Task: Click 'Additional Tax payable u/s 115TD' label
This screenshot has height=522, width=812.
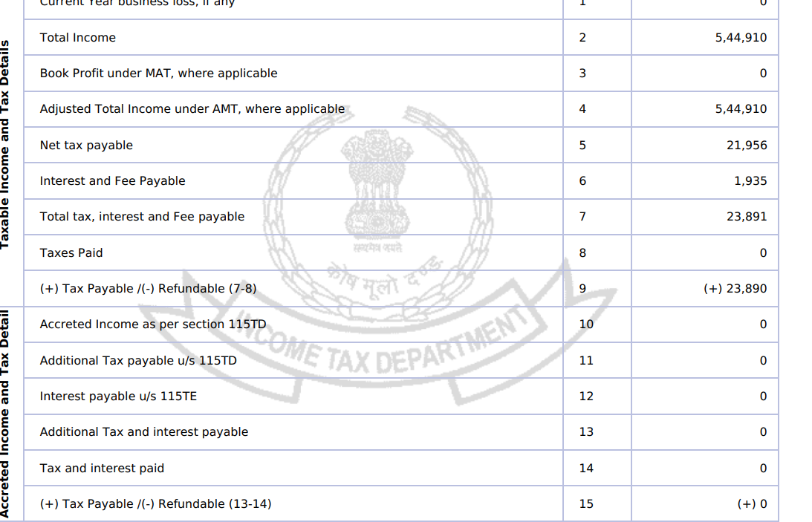Action: [138, 361]
